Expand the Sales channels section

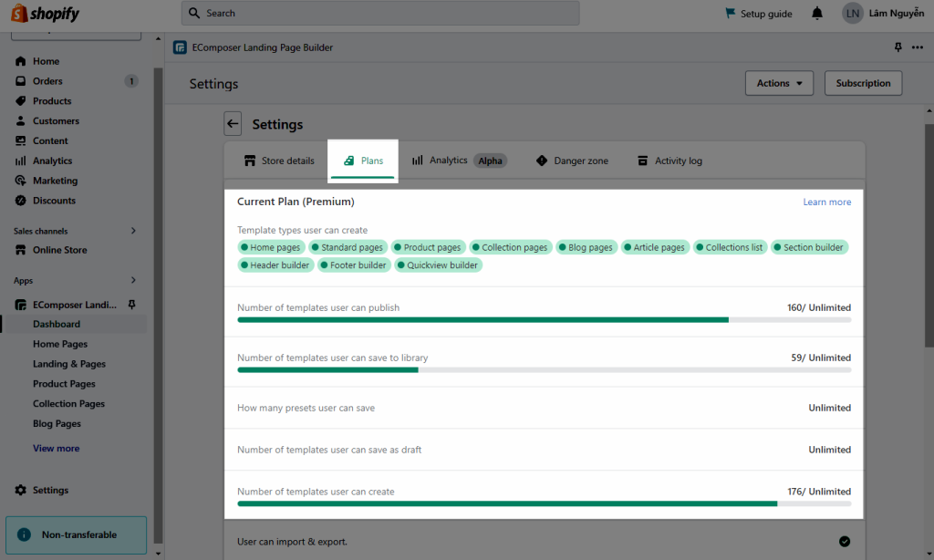coord(133,231)
